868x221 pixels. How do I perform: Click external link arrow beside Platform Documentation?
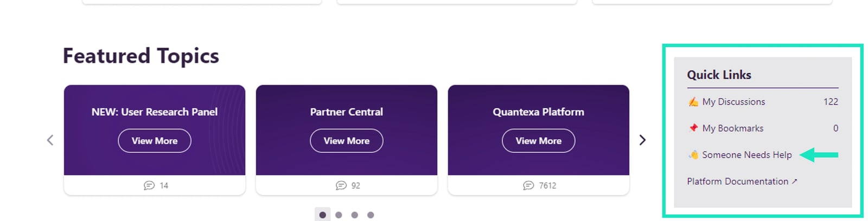tap(794, 181)
